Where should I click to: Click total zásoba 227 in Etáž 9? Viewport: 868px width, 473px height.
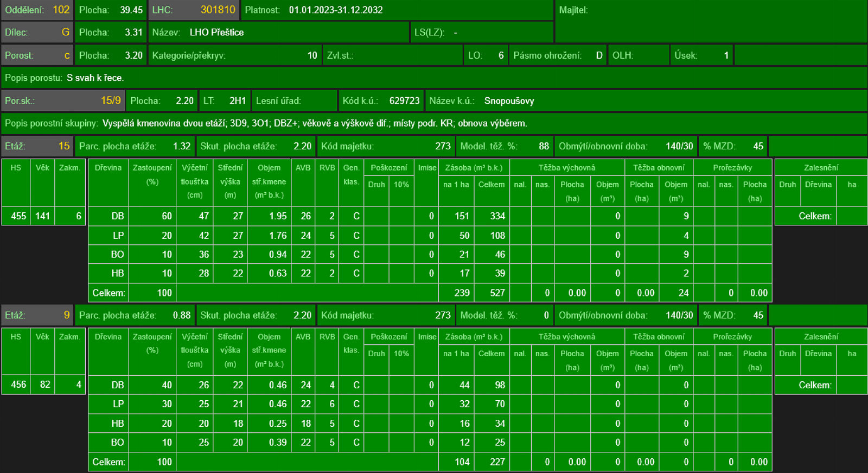tap(497, 462)
